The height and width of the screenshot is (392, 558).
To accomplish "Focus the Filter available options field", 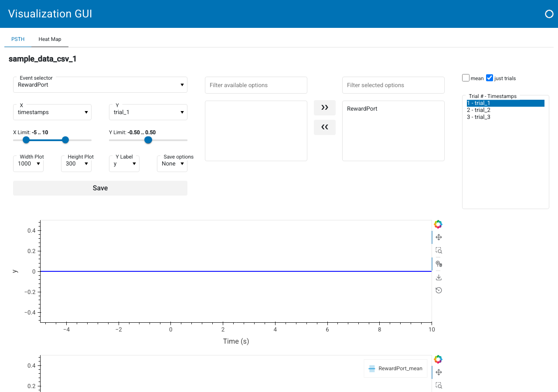I will pos(256,85).
